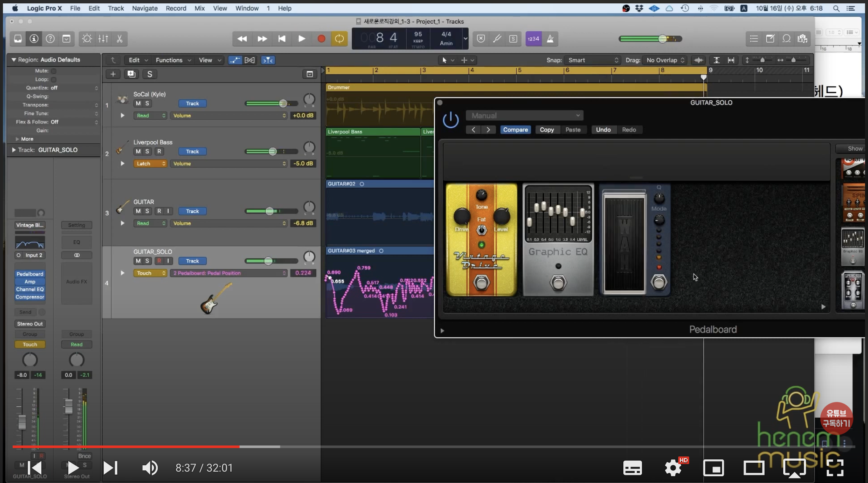This screenshot has width=868, height=483.
Task: Mute the Liverpool Bass track
Action: tap(138, 151)
